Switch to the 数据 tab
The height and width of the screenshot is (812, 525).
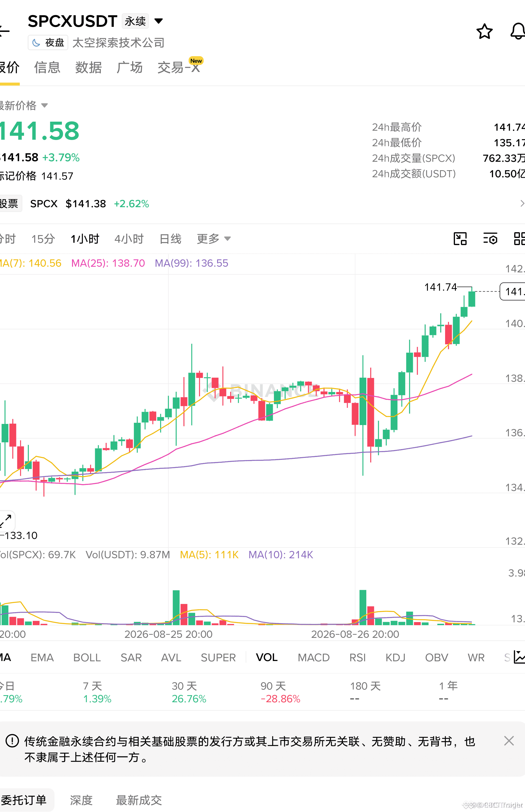[x=88, y=67]
